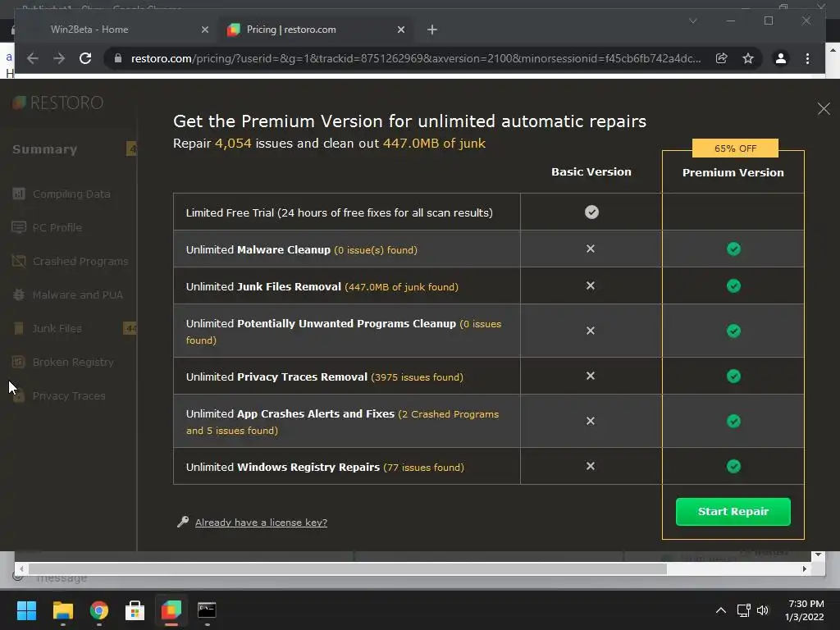Click the restoro.com address bar

click(x=416, y=58)
